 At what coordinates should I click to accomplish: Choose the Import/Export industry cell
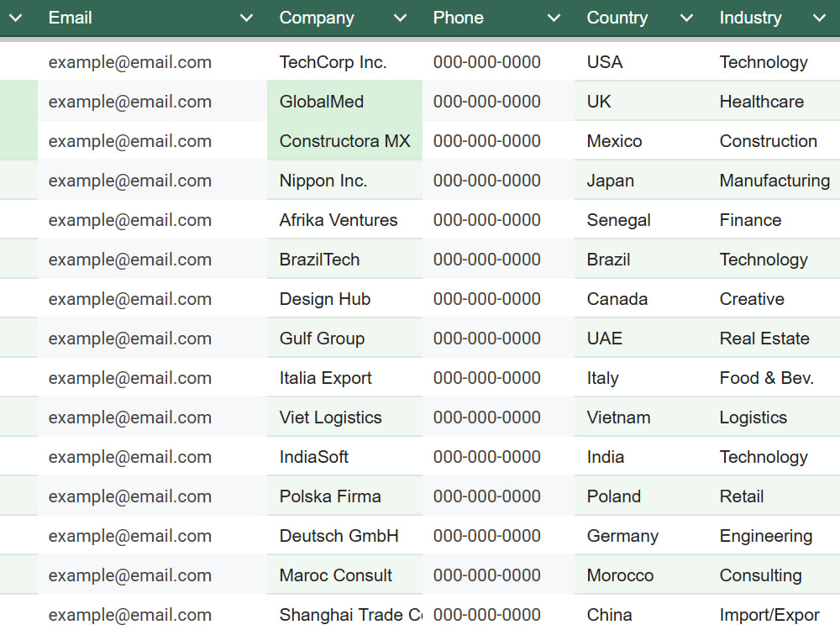(x=774, y=614)
